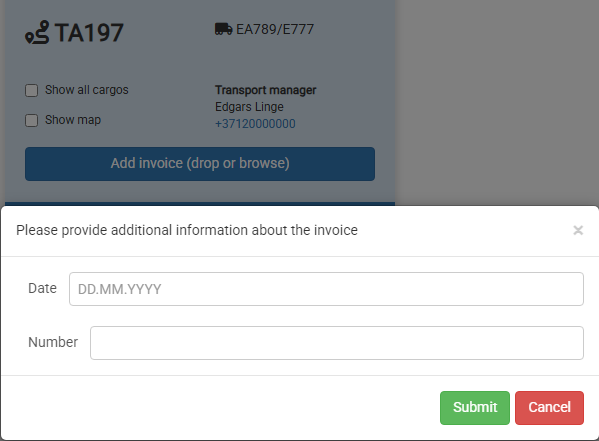Click the Transport manager heading
599x441 pixels.
pos(266,90)
